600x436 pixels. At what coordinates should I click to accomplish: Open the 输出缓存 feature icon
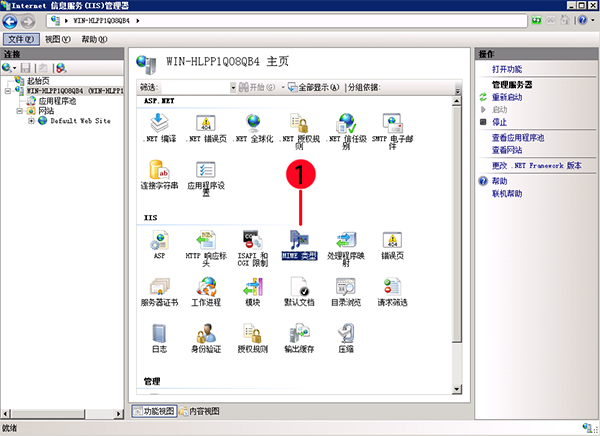coord(300,338)
